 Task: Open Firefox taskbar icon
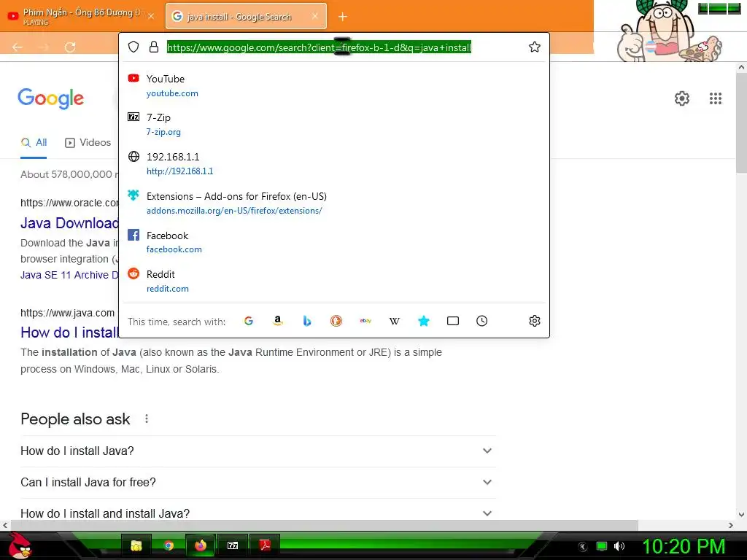201,545
